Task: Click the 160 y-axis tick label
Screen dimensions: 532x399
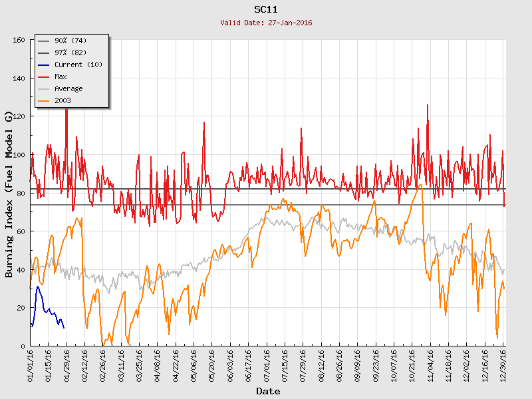Action: pos(18,41)
